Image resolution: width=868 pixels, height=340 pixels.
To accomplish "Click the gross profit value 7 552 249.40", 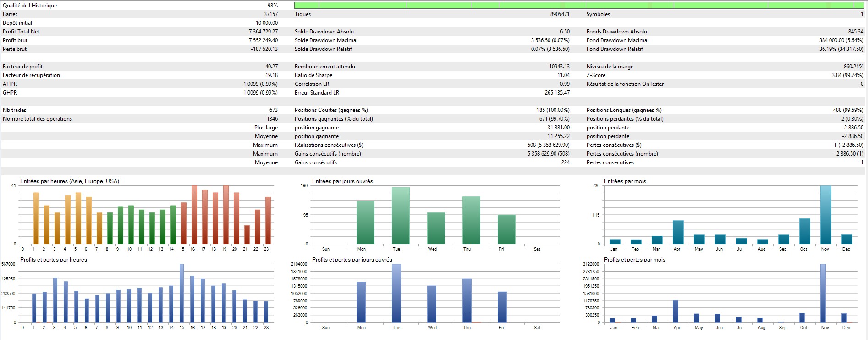I will pos(263,40).
